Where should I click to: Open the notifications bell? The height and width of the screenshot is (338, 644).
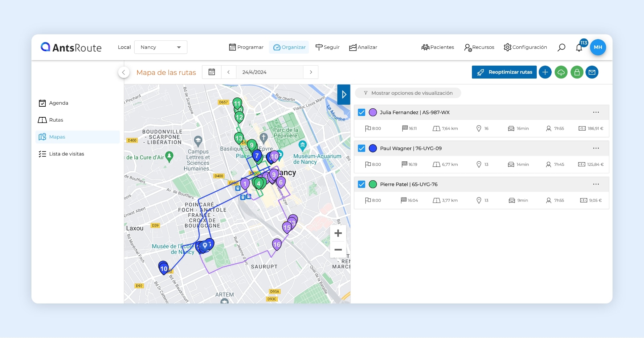pyautogui.click(x=579, y=48)
